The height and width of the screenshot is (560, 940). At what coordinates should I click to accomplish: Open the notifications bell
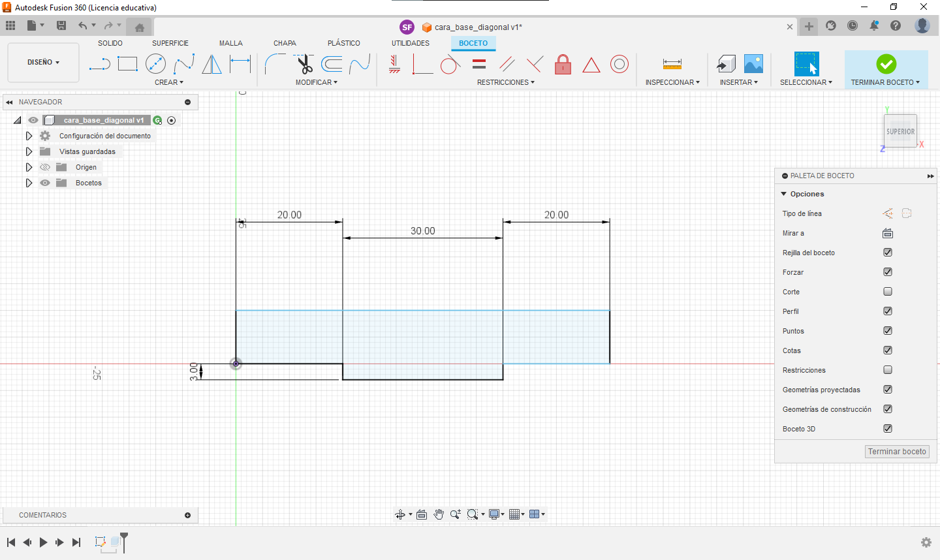point(874,26)
